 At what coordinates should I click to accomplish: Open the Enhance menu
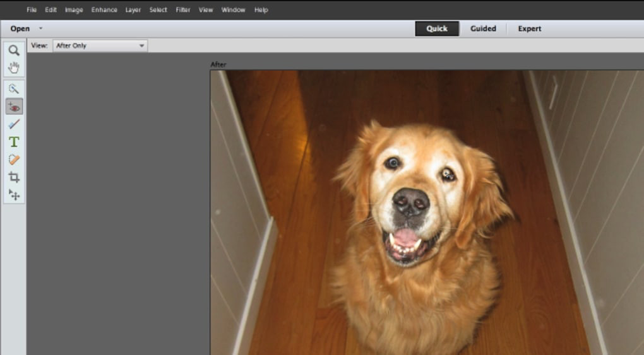[104, 10]
